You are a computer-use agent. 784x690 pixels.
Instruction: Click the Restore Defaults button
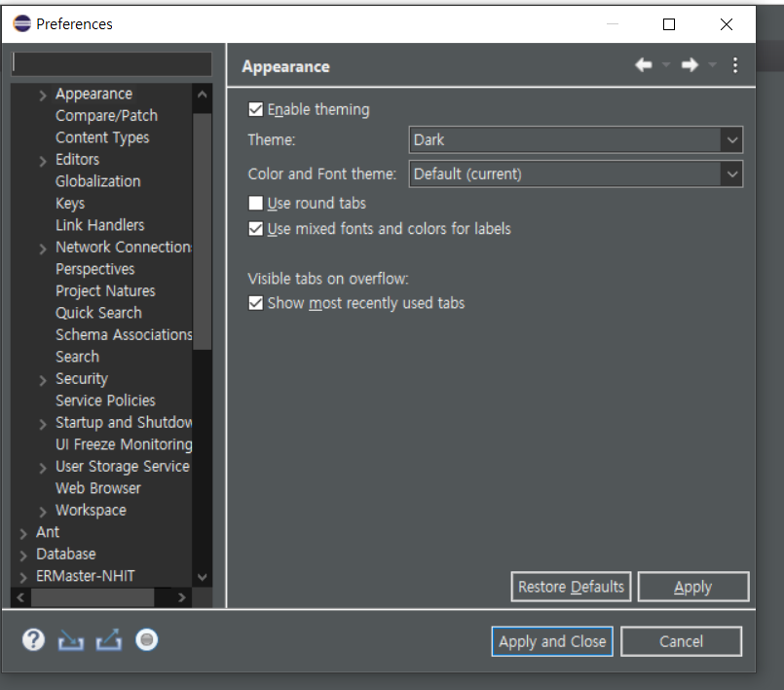(571, 587)
